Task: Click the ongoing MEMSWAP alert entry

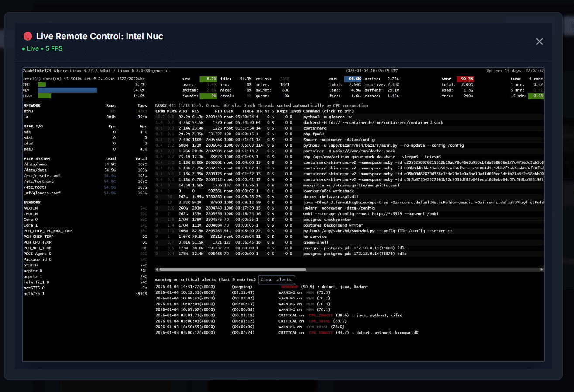Action: click(x=262, y=287)
